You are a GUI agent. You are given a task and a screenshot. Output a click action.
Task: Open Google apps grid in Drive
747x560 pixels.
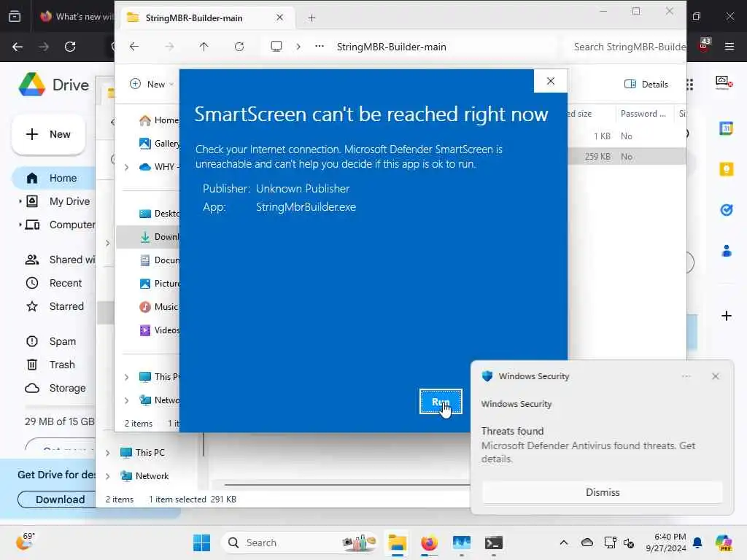[x=690, y=85]
